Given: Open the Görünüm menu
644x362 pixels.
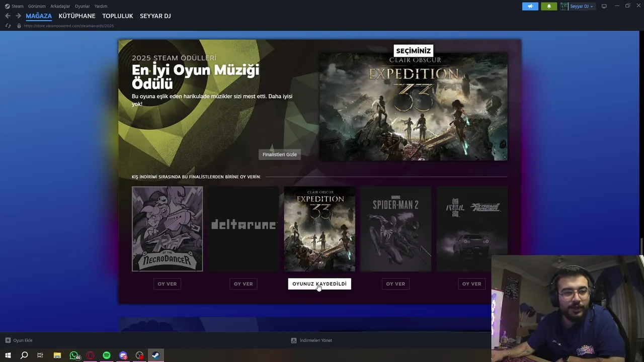Looking at the screenshot, I should tap(37, 6).
